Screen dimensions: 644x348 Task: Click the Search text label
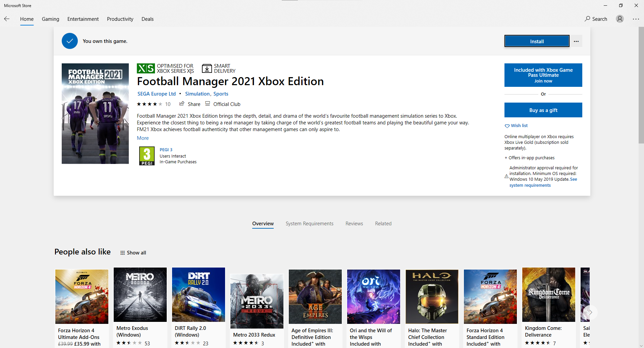click(600, 19)
